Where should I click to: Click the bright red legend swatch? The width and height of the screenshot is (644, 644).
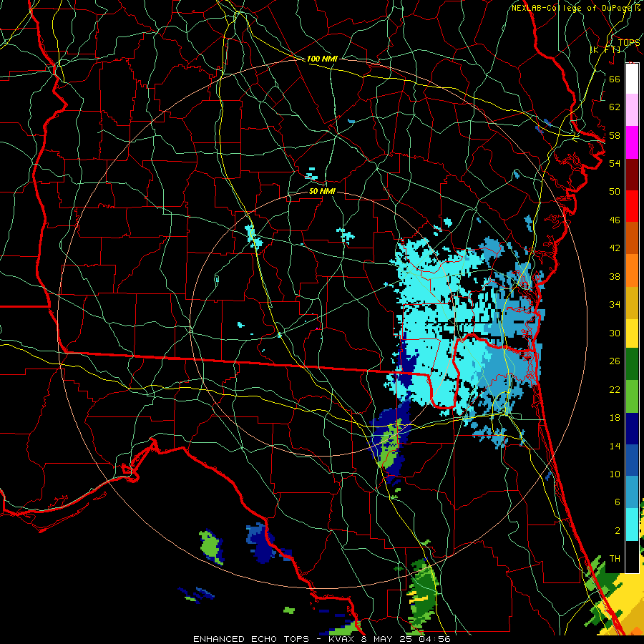click(x=632, y=206)
